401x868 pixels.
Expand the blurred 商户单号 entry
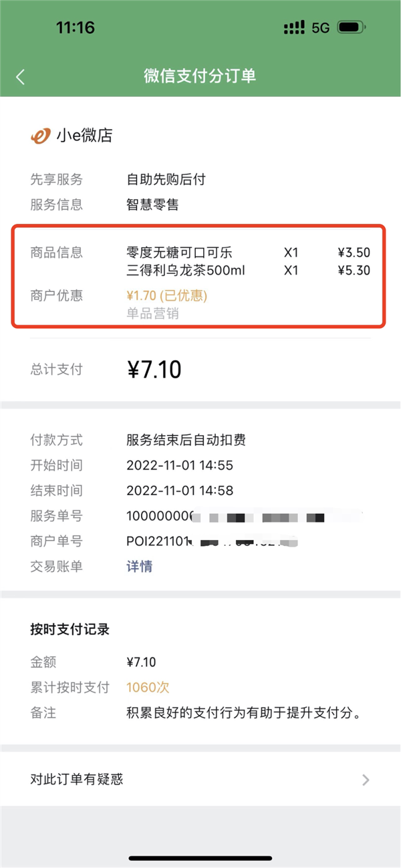tap(200, 541)
